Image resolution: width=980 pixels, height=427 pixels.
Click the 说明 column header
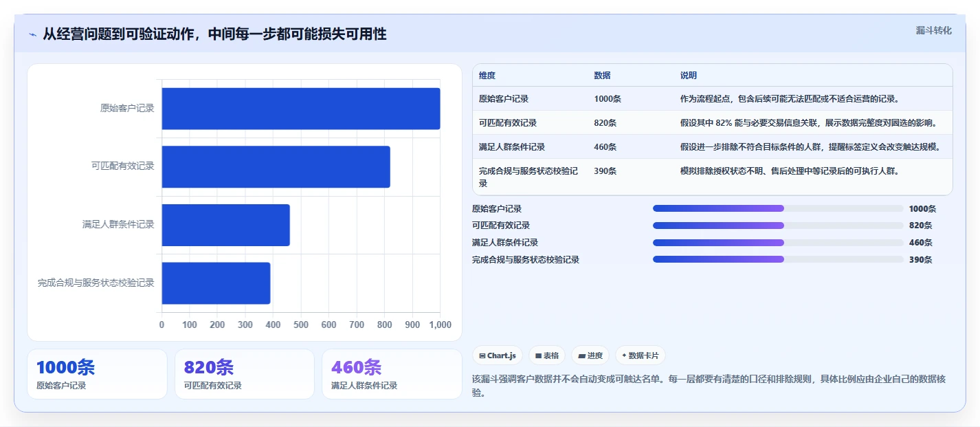click(x=689, y=76)
